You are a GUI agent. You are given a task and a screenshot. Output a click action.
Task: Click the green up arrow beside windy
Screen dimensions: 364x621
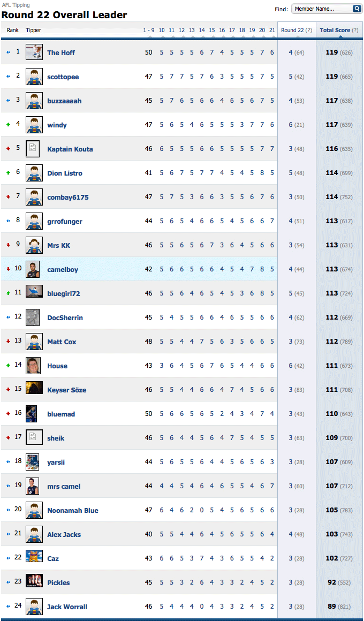(x=9, y=125)
